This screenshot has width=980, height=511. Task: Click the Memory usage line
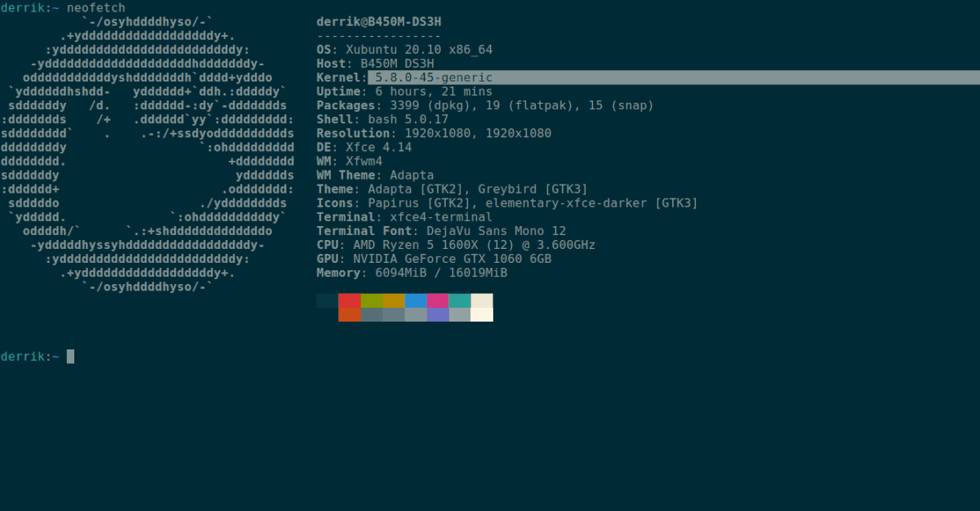coord(410,273)
